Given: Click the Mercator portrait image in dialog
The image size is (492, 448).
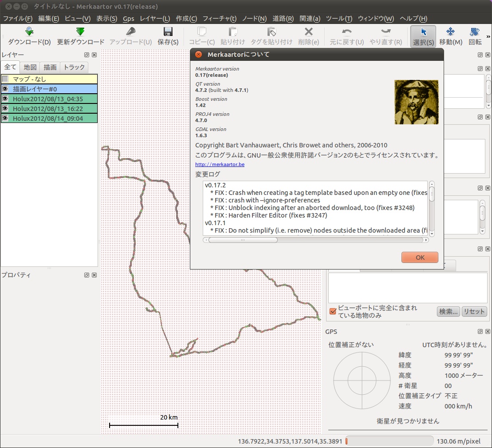Looking at the screenshot, I should 417,102.
